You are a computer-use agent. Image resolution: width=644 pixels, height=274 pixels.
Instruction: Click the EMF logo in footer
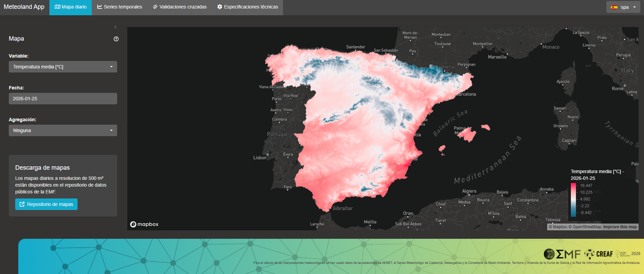pyautogui.click(x=568, y=254)
